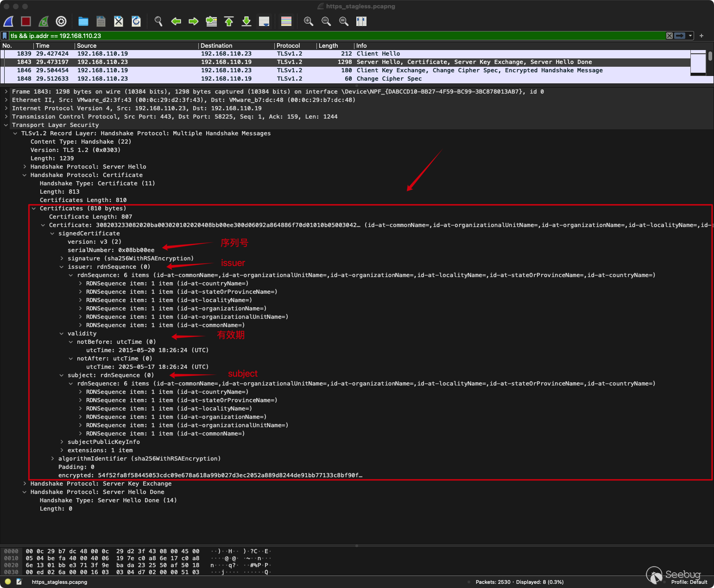Image resolution: width=714 pixels, height=588 pixels.
Task: Sort by the Source column header
Action: tap(137, 46)
